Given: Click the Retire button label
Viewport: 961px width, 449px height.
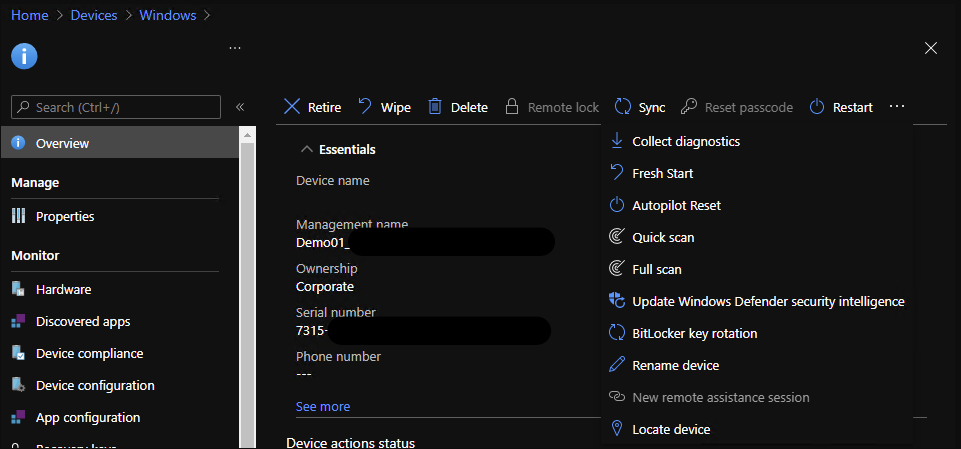Looking at the screenshot, I should pyautogui.click(x=324, y=107).
